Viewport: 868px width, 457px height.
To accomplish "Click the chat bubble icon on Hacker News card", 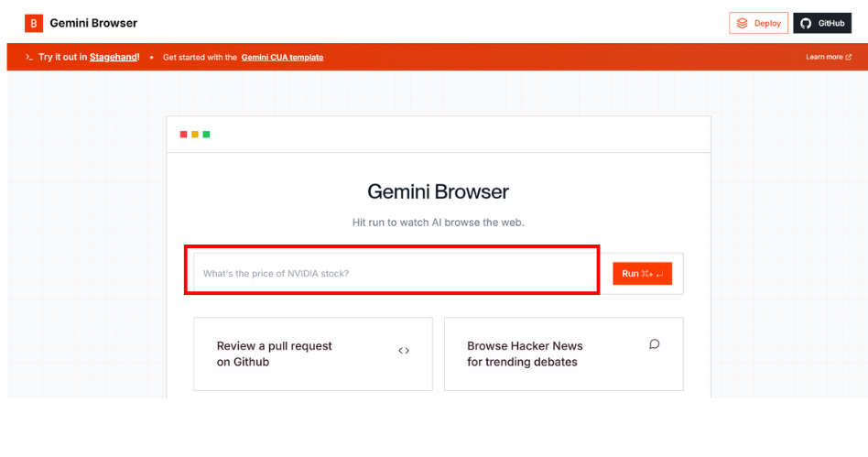I will (x=654, y=344).
